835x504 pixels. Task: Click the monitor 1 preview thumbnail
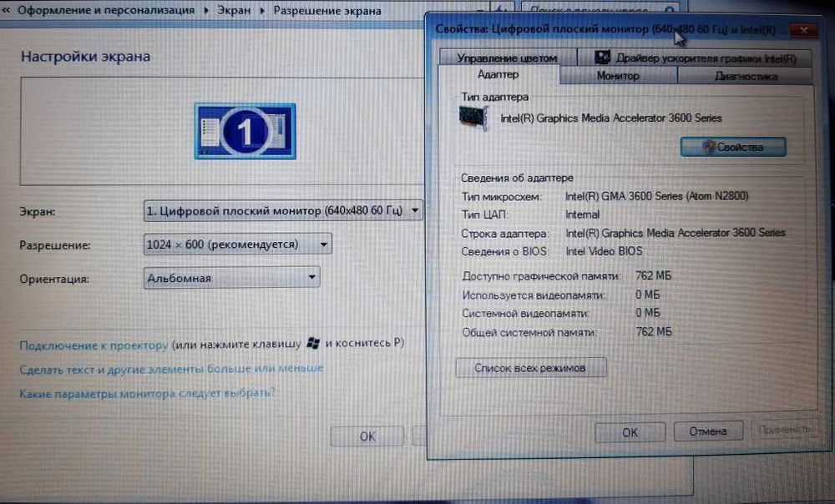245,131
